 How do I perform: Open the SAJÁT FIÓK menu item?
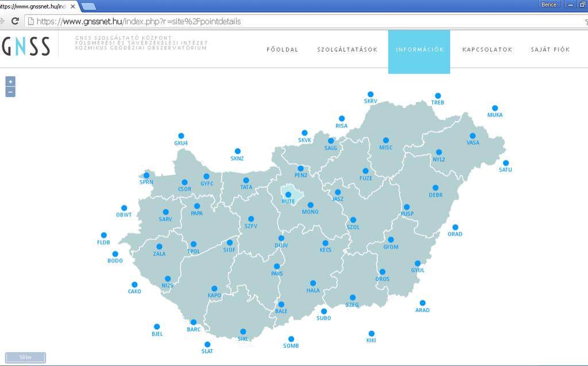[550, 49]
